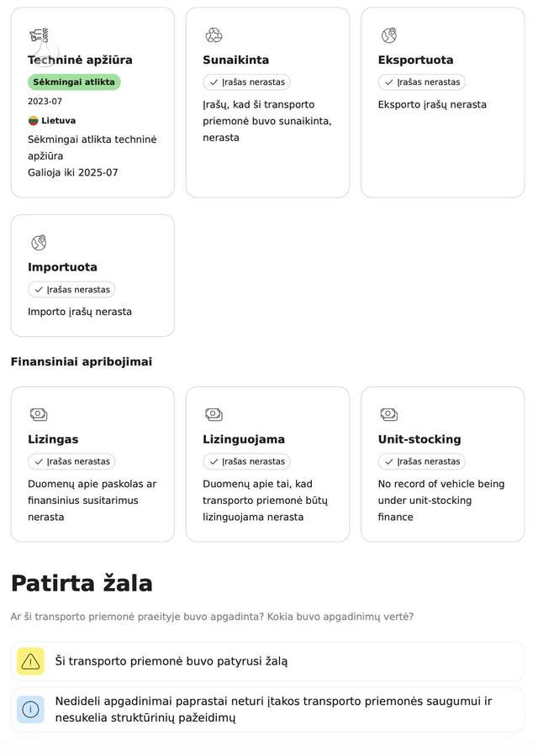Select the Lizinguojama card title
This screenshot has width=538, height=756.
(x=244, y=439)
